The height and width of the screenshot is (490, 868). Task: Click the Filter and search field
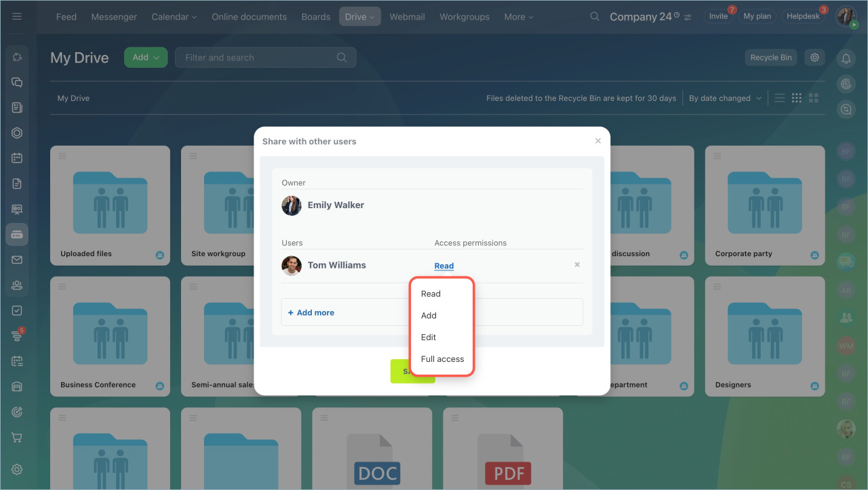(x=258, y=58)
